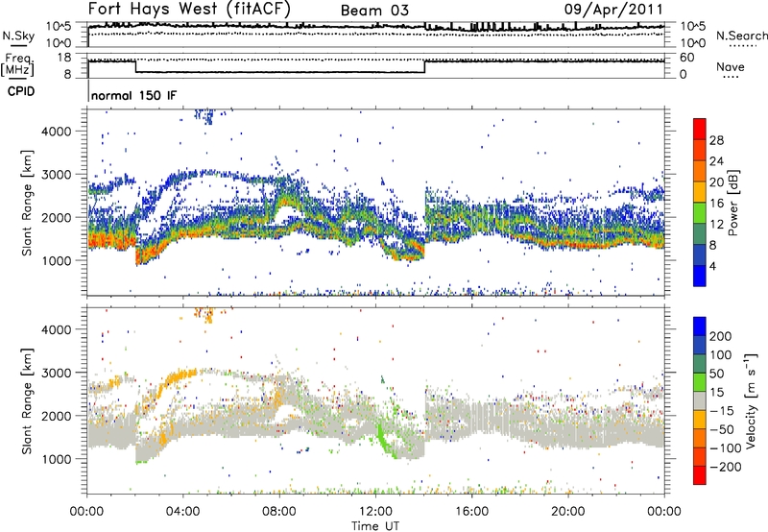
Task: Click the orange velocity streak near 04:00
Action: pyautogui.click(x=181, y=376)
